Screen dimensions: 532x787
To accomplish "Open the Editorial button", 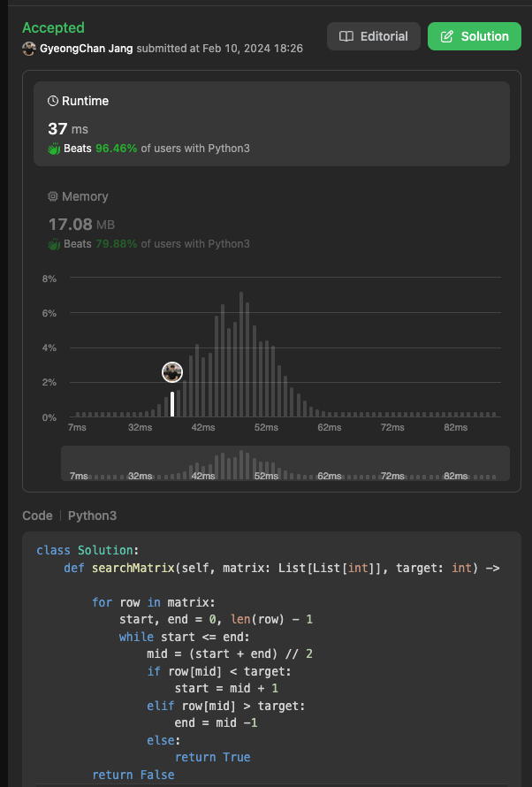I will [x=374, y=36].
